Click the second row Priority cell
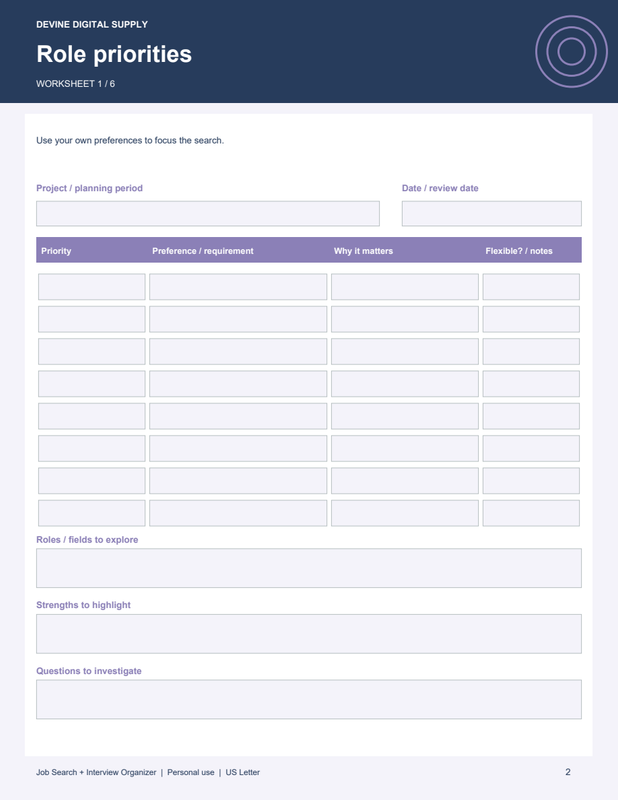618x800 pixels. click(92, 319)
